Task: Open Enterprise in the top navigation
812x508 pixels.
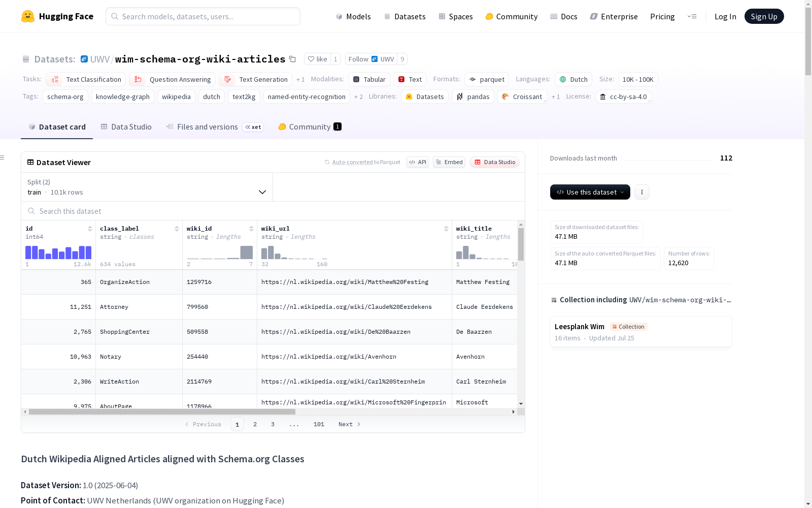Action: click(x=614, y=16)
